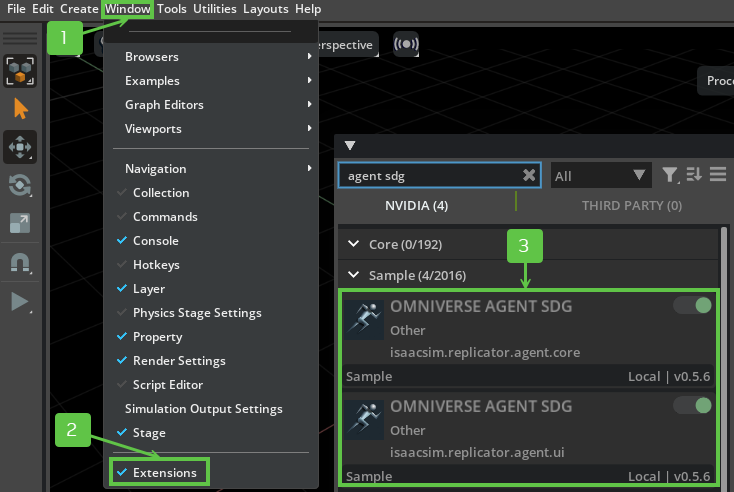Viewport: 734px width, 492px height.
Task: Click the running figure icon for agent.ui
Action: [365, 420]
